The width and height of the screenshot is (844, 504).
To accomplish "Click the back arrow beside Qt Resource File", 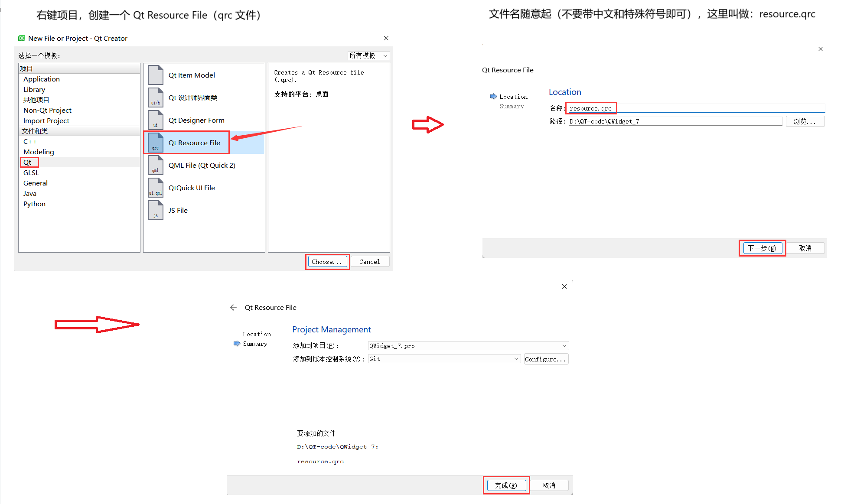I will pyautogui.click(x=234, y=307).
